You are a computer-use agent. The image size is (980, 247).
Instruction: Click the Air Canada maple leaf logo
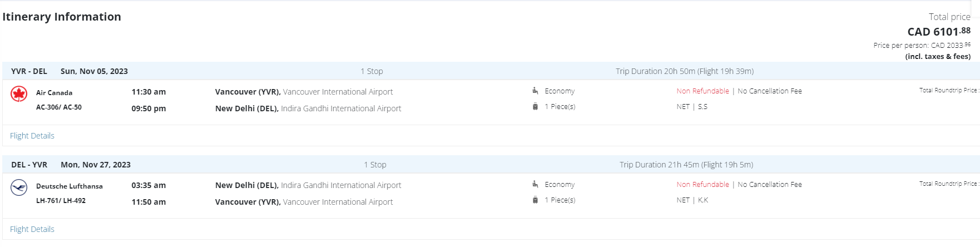pyautogui.click(x=19, y=94)
